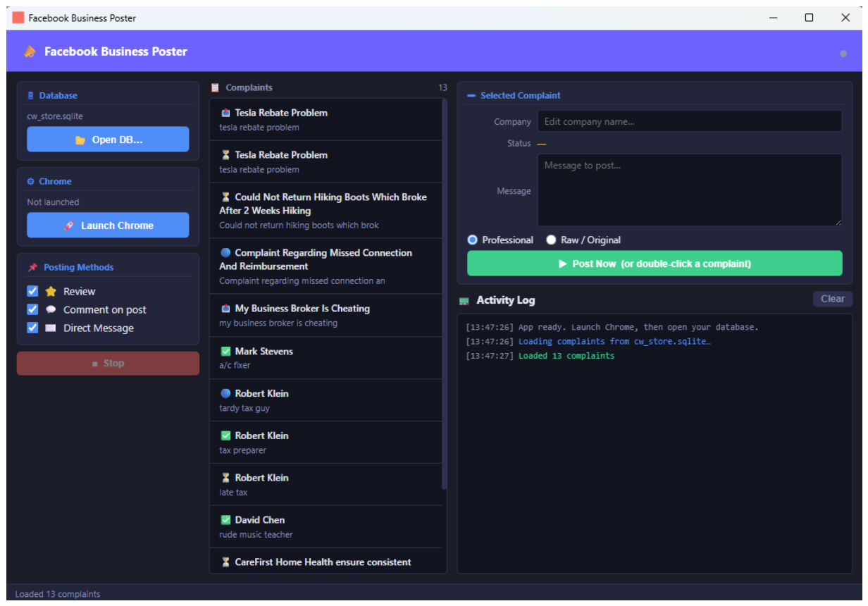
Task: Click the rocket icon on Launch Chrome
Action: click(x=69, y=225)
